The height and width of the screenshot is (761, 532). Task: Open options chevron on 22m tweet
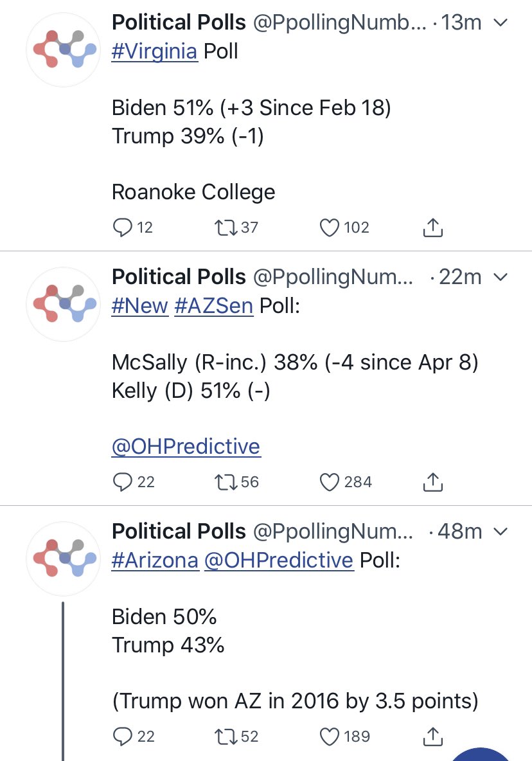(501, 277)
